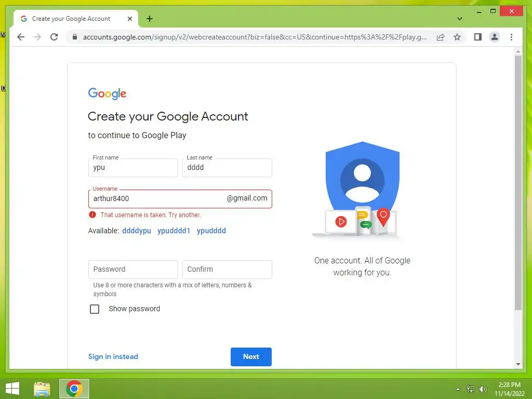Viewport: 532px width, 399px height.
Task: Click the '@gmail.com' suffix text
Action: pyautogui.click(x=247, y=198)
